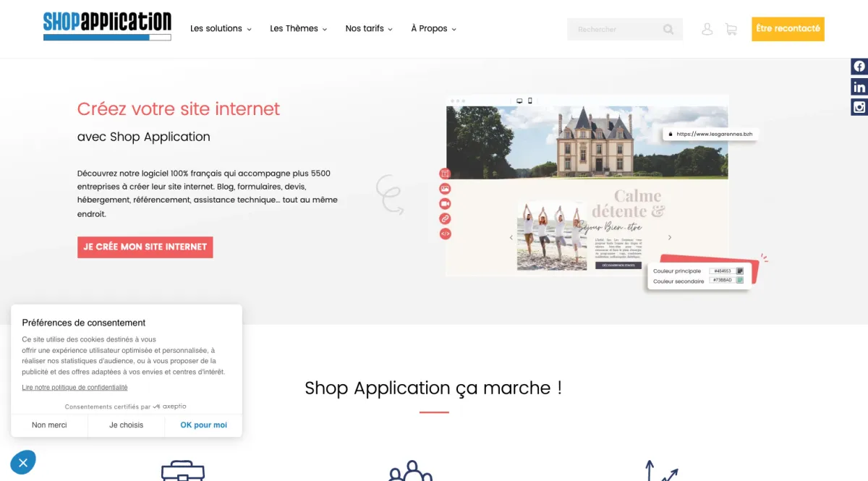Open the shopping cart icon

click(731, 30)
